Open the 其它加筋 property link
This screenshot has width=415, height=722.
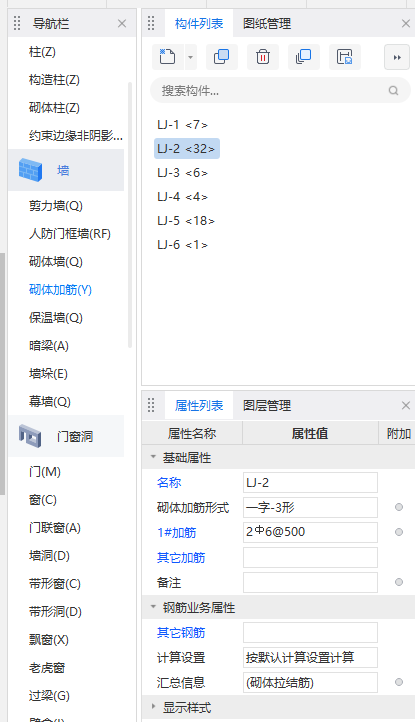(x=181, y=558)
